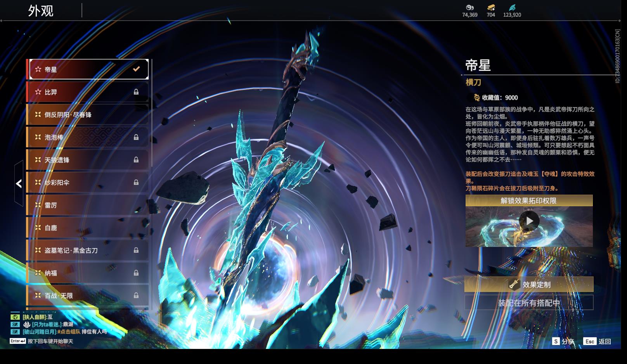627x364 pixels.
Task: Choose the 纳福 skin entry
Action: coord(88,273)
